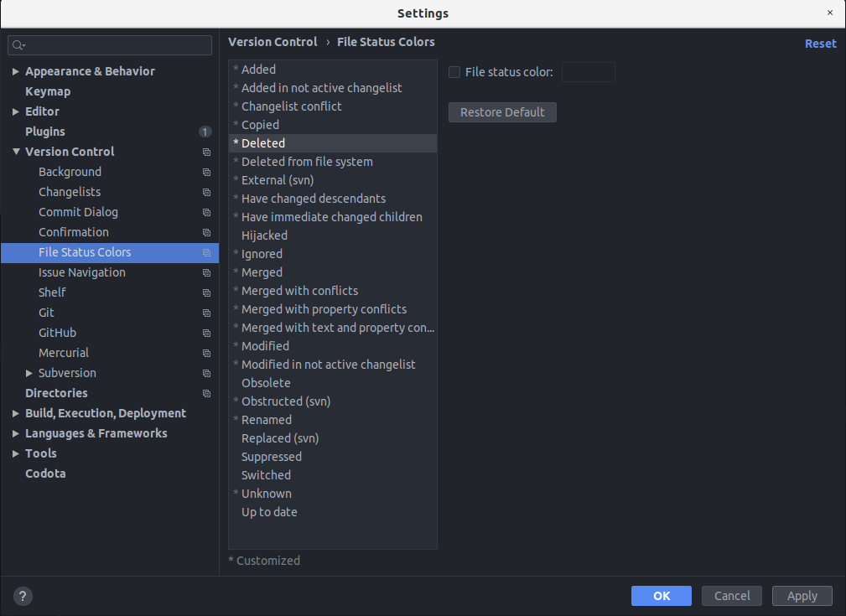Viewport: 846px width, 616px height.
Task: Click the settings copy icon beside GitHub
Action: 206,333
